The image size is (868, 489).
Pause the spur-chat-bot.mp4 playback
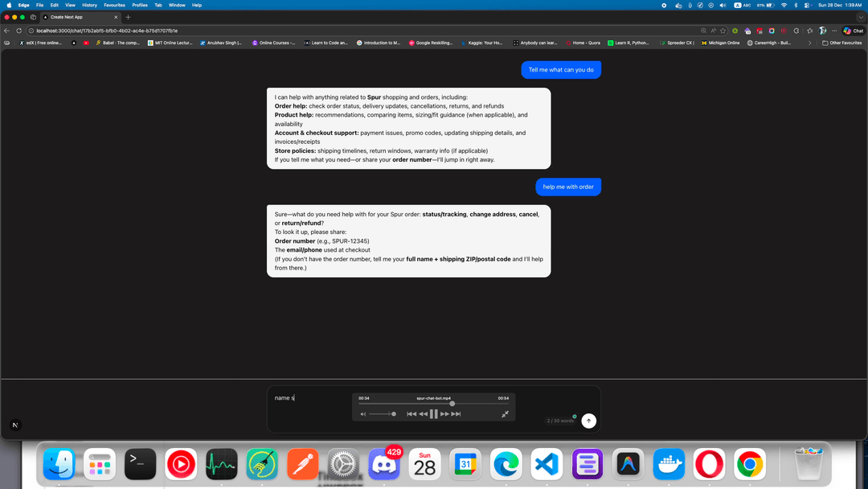point(434,413)
